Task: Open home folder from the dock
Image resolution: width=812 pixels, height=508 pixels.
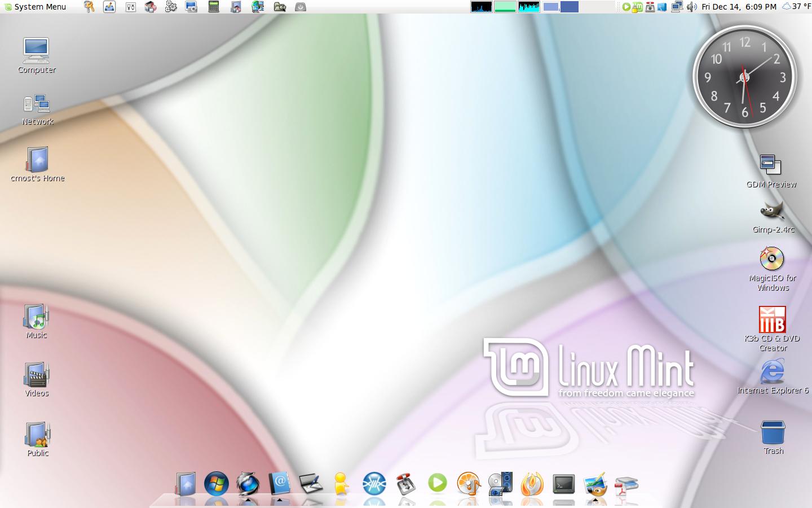Action: [x=186, y=484]
